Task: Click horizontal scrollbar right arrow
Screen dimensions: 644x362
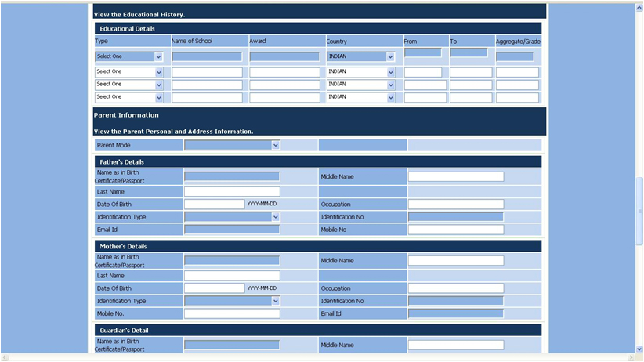Action: click(x=631, y=357)
